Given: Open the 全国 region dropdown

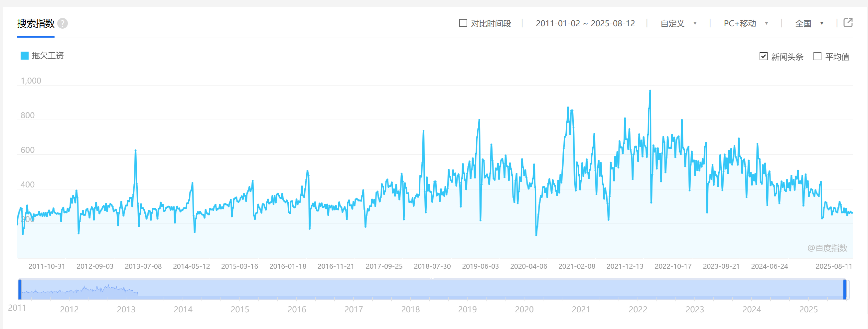Looking at the screenshot, I should pos(809,23).
